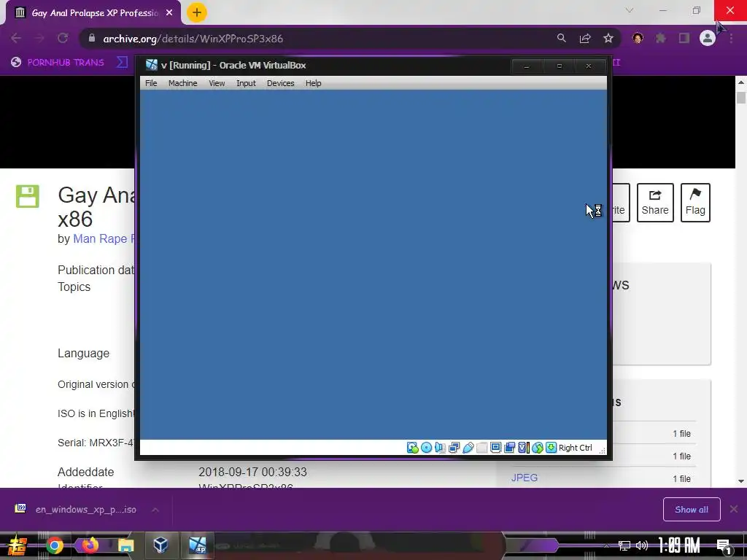
Task: Click the network icon in system tray
Action: click(624, 545)
